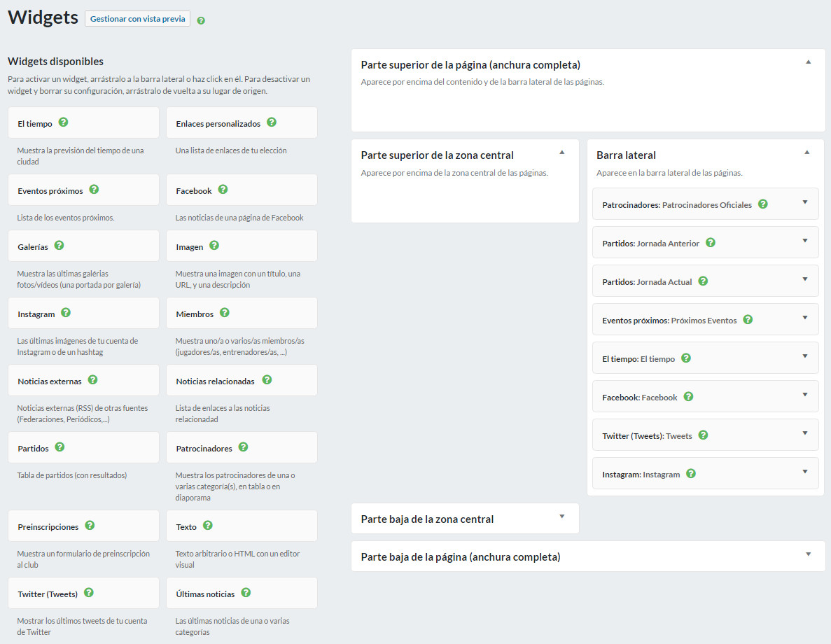The image size is (831, 644).
Task: Expand Parte baja de la página panel
Action: [808, 554]
